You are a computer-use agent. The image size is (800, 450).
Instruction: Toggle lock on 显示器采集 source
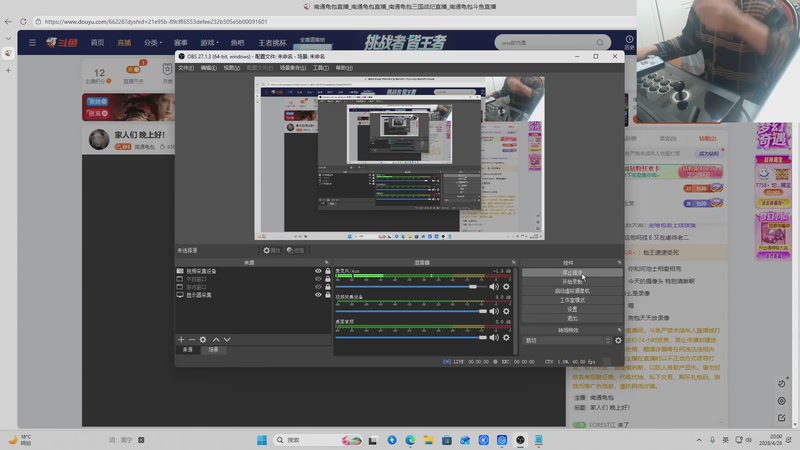(x=328, y=295)
